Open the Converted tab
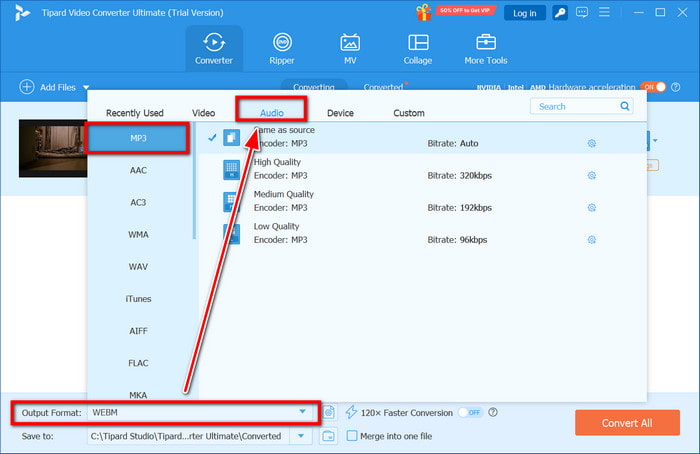 (x=383, y=87)
